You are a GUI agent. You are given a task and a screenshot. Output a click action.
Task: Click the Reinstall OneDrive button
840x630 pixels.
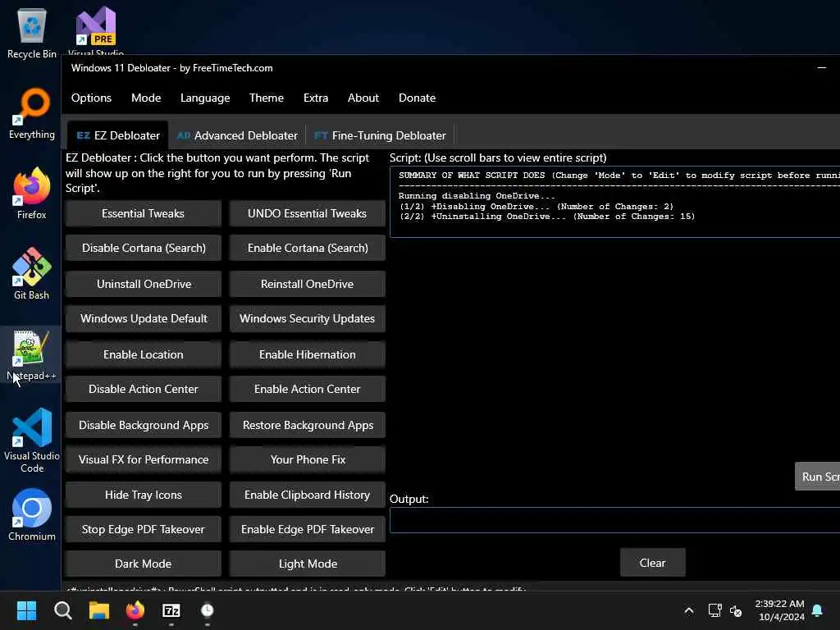307,284
